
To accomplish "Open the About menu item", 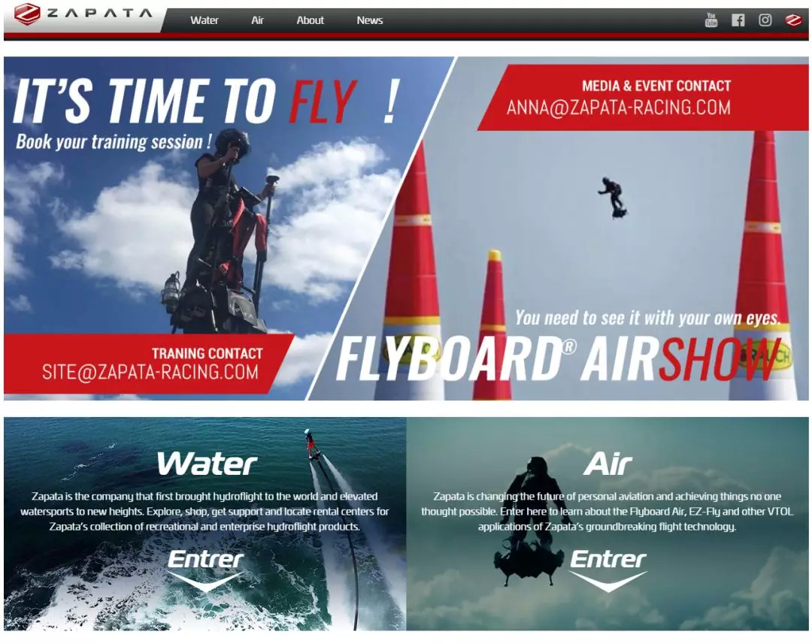I will 310,20.
